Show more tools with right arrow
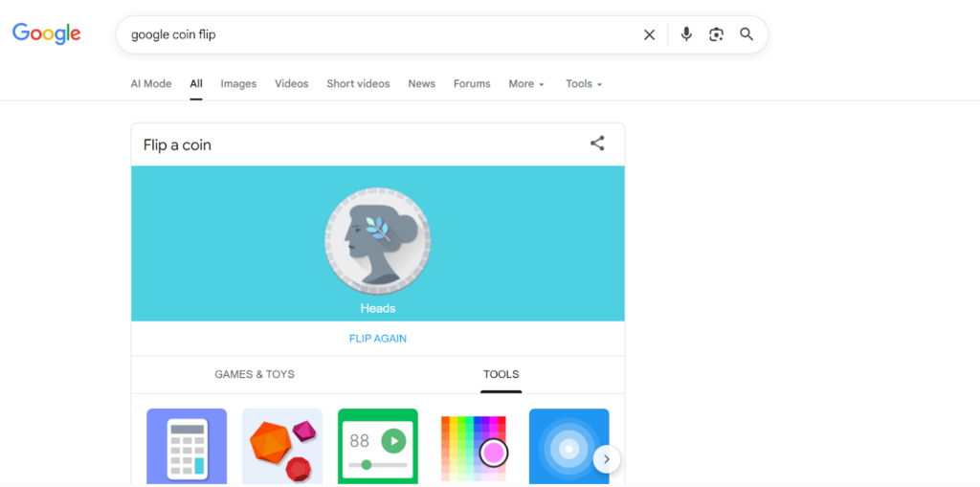The height and width of the screenshot is (487, 980). coord(606,459)
